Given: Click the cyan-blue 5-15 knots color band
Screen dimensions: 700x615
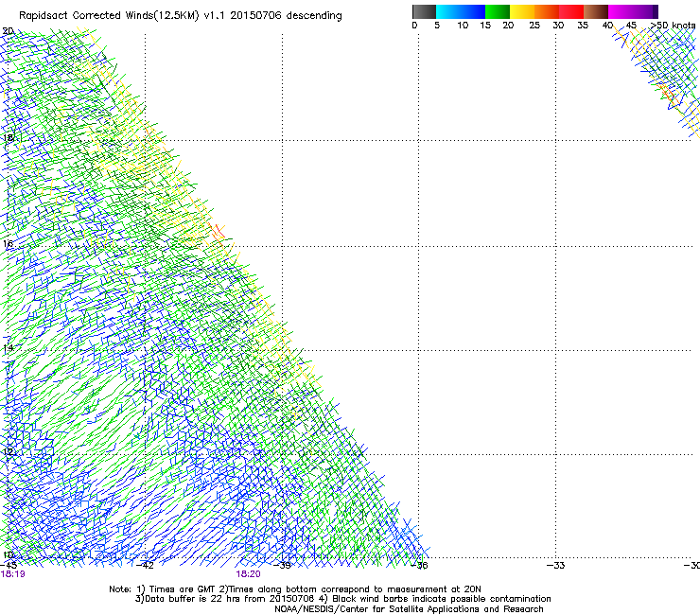Looking at the screenshot, I should coord(461,11).
